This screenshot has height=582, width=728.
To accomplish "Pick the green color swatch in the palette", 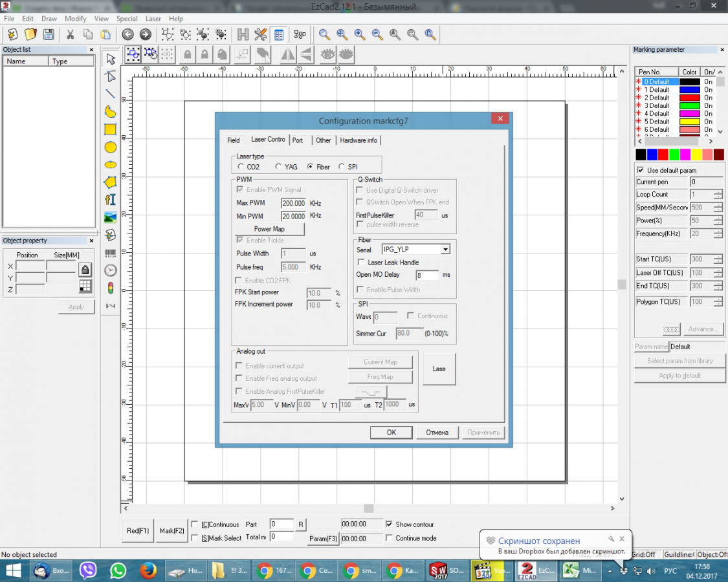I will tap(674, 155).
